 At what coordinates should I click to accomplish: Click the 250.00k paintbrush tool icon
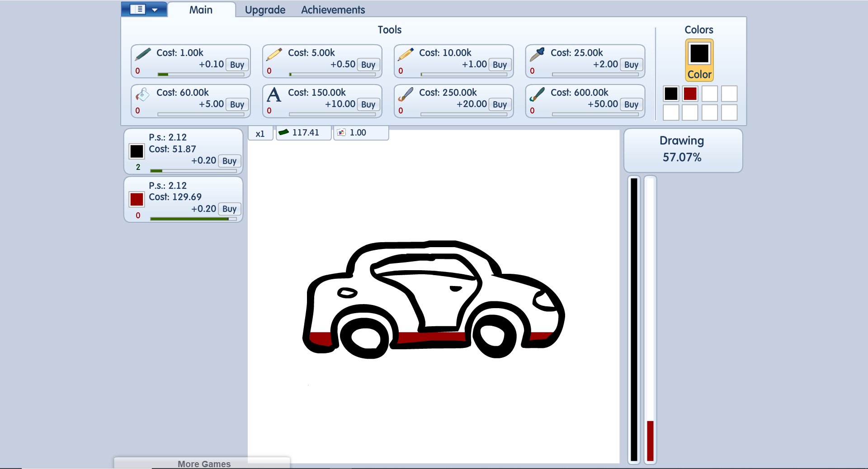point(406,94)
